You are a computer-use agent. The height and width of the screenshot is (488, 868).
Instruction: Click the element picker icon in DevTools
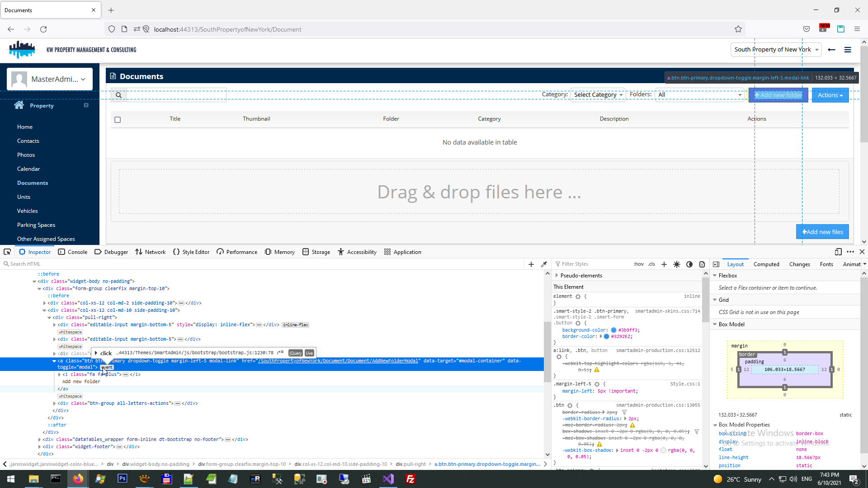(7, 252)
